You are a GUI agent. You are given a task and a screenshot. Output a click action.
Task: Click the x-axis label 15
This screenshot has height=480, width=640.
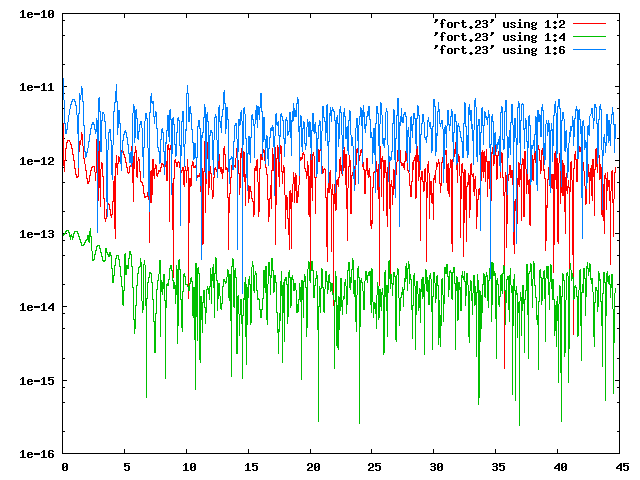(x=251, y=467)
